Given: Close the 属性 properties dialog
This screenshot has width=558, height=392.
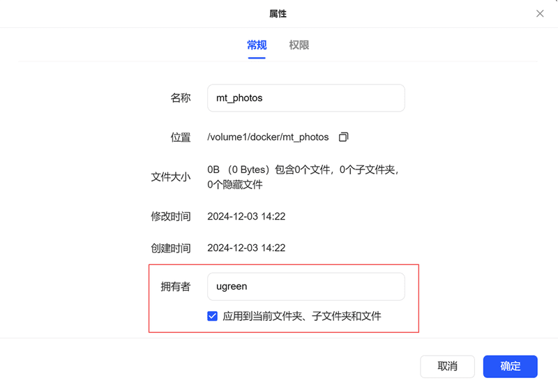Looking at the screenshot, I should tap(539, 13).
